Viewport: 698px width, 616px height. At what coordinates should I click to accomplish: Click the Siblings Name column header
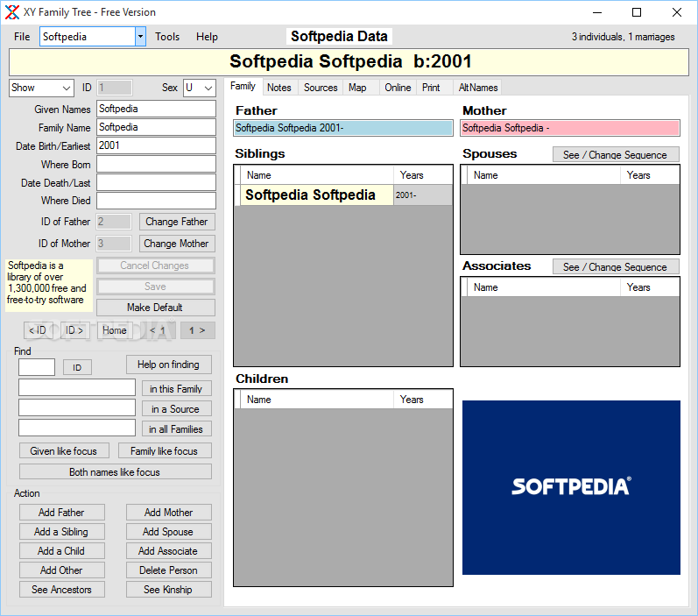pyautogui.click(x=316, y=175)
